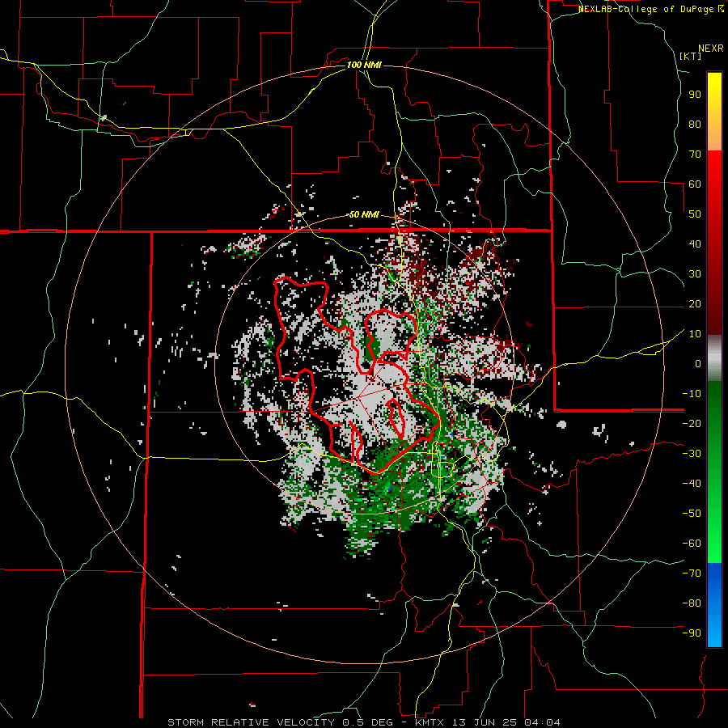Select the gray zero-velocity band on the color bar
The width and height of the screenshot is (728, 728).
click(x=714, y=358)
